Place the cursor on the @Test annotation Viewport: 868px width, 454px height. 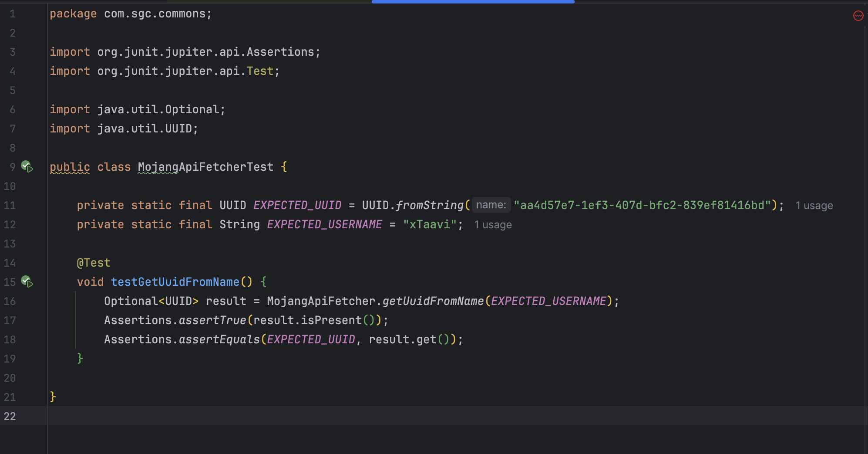point(94,263)
